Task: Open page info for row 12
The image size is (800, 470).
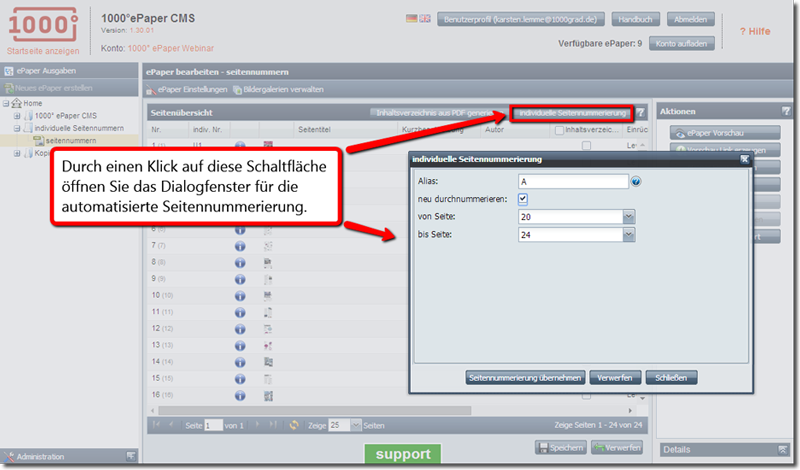Action: coord(240,329)
